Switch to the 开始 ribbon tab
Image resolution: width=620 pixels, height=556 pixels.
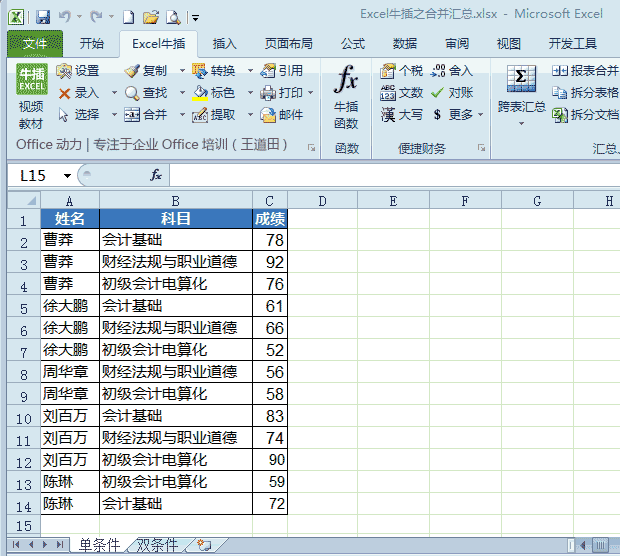[92, 43]
